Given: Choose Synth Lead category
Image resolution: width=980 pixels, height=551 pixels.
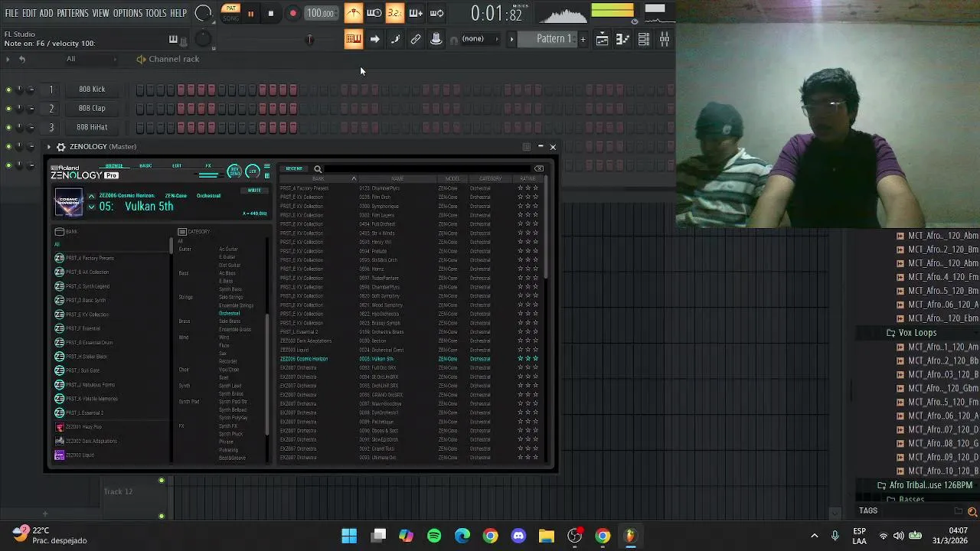Looking at the screenshot, I should coord(230,386).
